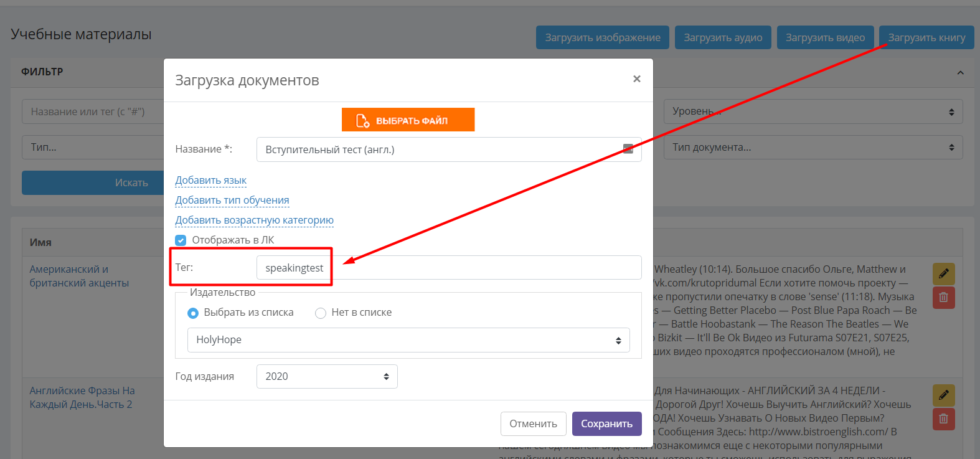Open the Тип filter dropdown
This screenshot has height=459, width=980.
(93, 148)
